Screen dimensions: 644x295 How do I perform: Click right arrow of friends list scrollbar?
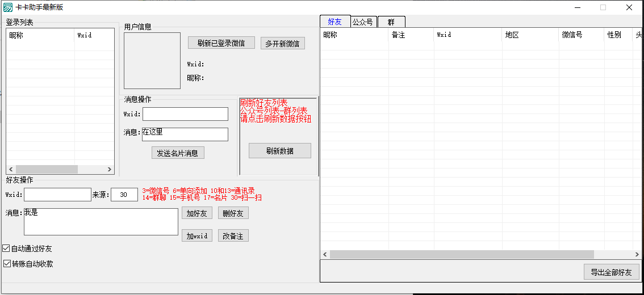coord(638,255)
